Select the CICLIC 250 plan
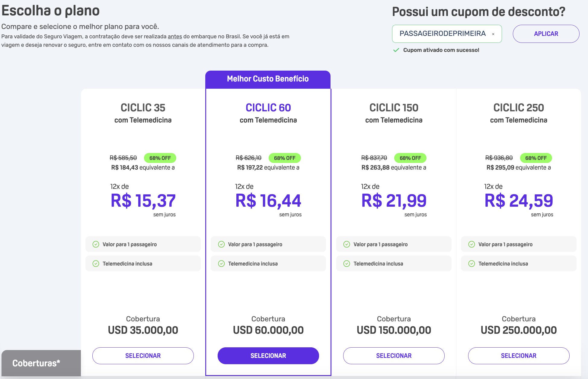The image size is (588, 379). (x=519, y=356)
